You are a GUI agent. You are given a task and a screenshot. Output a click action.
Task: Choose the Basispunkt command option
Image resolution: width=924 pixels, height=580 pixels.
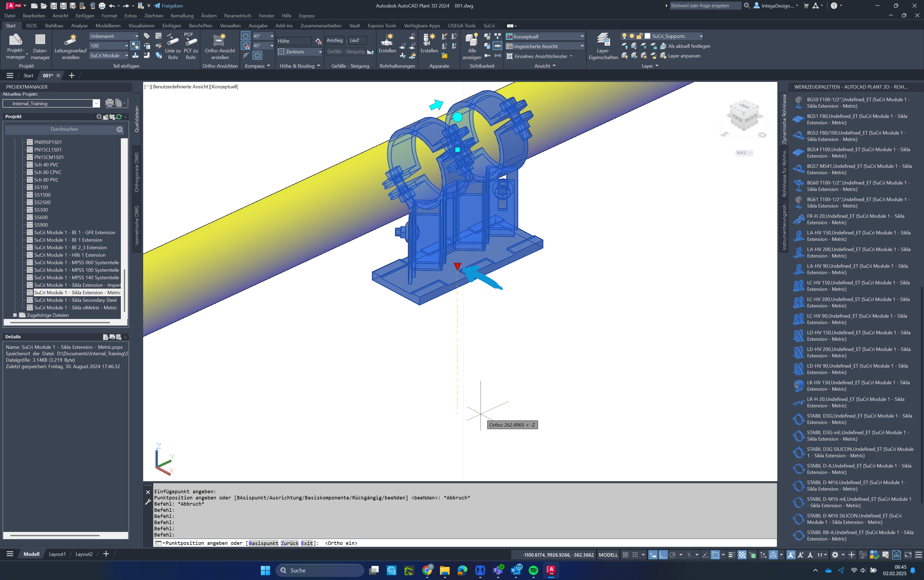(x=263, y=543)
